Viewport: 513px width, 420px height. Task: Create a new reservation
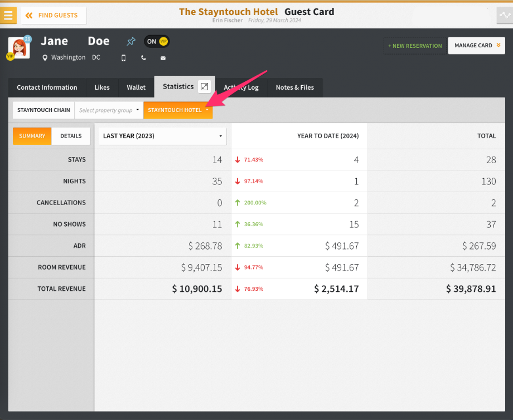415,46
